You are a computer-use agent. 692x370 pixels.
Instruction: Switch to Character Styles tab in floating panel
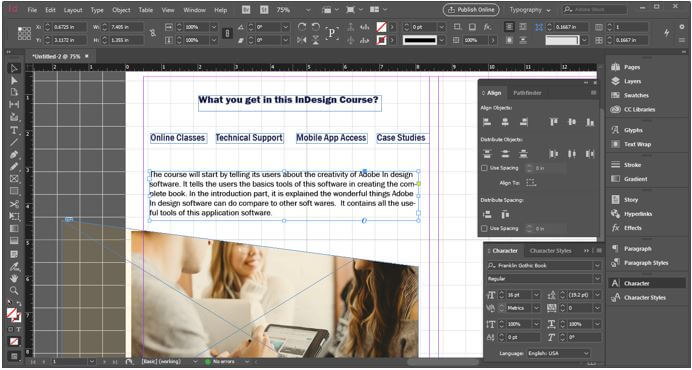(550, 251)
